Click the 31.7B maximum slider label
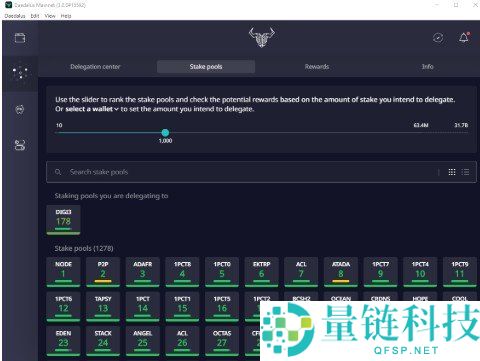This screenshot has height=361, width=480. (461, 125)
